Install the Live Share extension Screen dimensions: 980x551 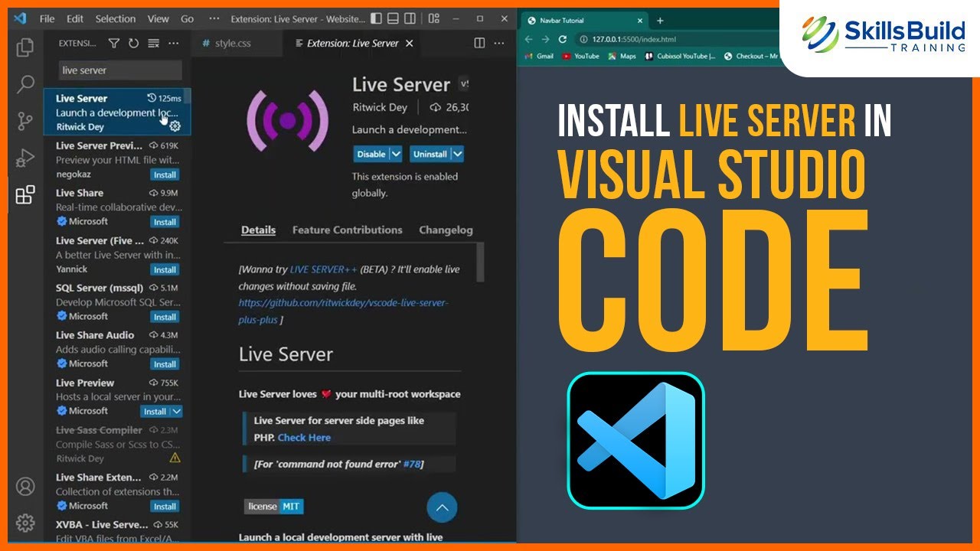165,222
